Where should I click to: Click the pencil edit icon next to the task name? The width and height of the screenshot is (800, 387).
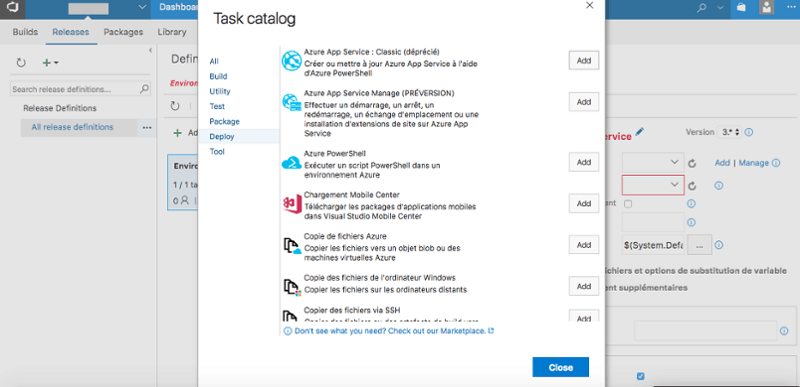(x=640, y=132)
